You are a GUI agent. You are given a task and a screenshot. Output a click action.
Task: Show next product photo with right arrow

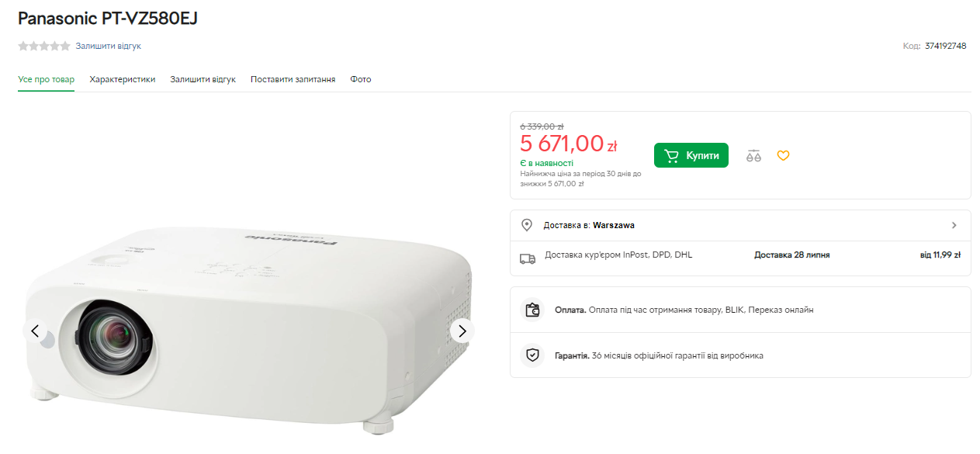point(462,331)
